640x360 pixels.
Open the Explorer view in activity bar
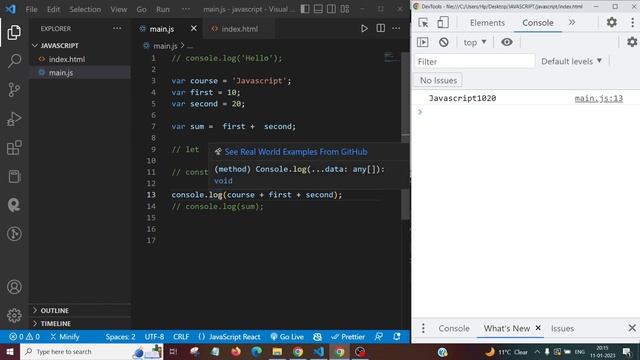[x=14, y=33]
